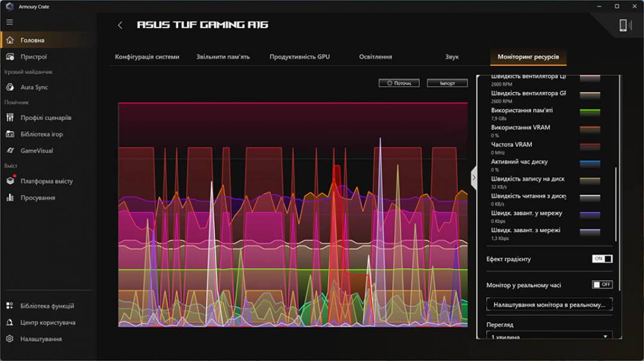
Task: Click the Швидкість читання з диску swatch
Action: coord(590,198)
